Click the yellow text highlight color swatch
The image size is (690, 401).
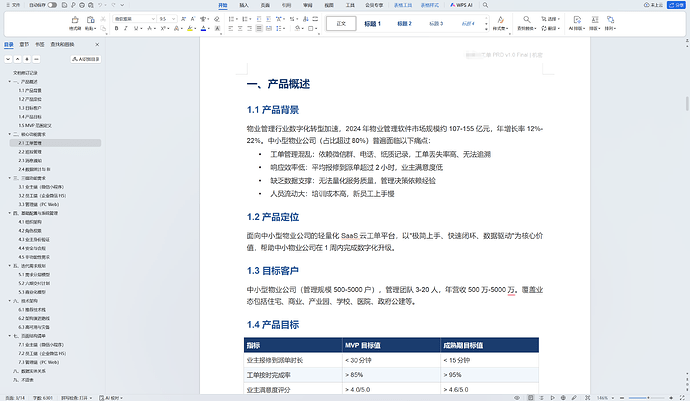tap(190, 29)
